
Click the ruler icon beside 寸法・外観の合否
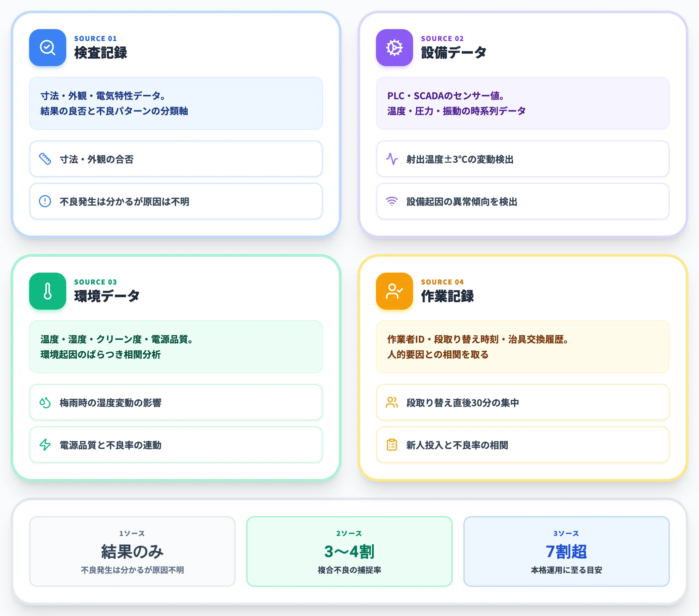coord(45,159)
